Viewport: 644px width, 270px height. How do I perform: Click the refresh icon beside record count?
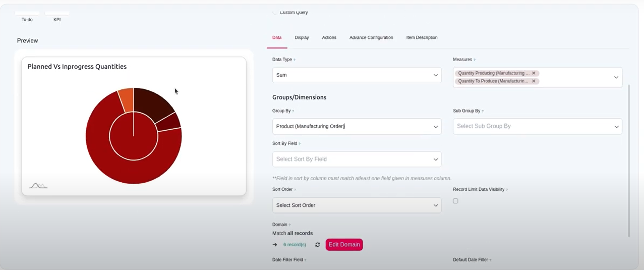(x=318, y=245)
